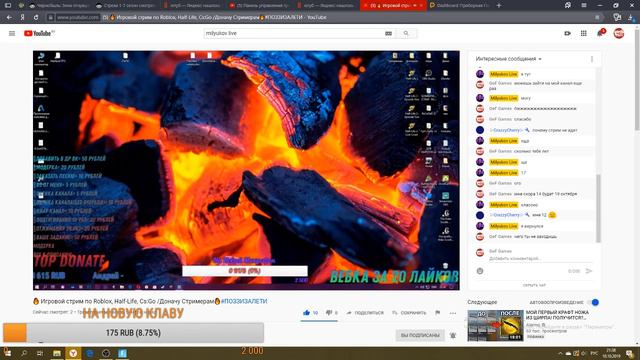640x360 pixels.
Task: Click the 'Поделиться' share button
Action: [x=365, y=313]
